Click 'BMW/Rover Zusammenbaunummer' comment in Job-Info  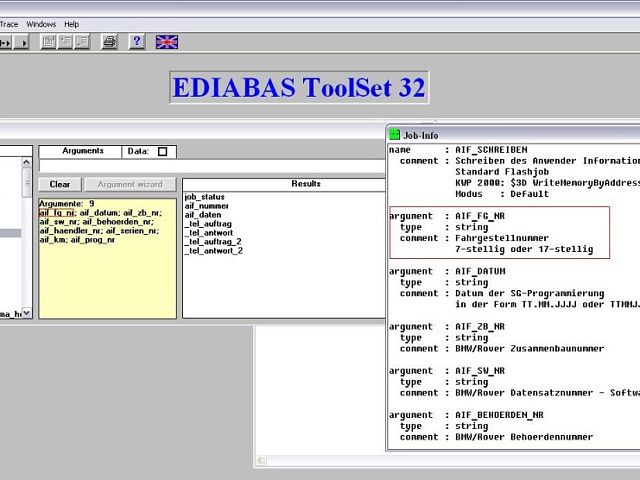point(529,349)
